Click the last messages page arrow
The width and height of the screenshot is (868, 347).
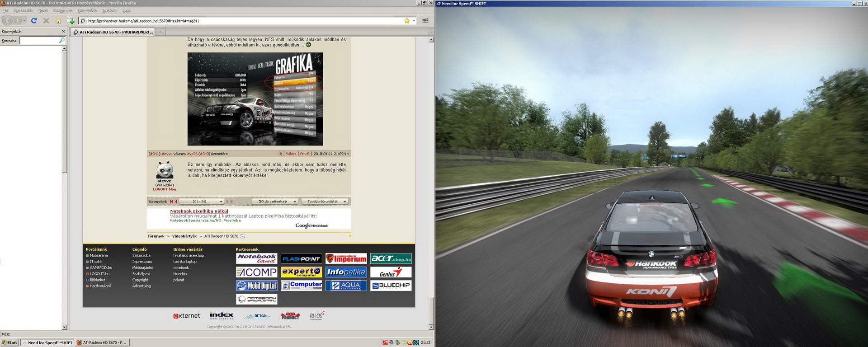pos(232,202)
